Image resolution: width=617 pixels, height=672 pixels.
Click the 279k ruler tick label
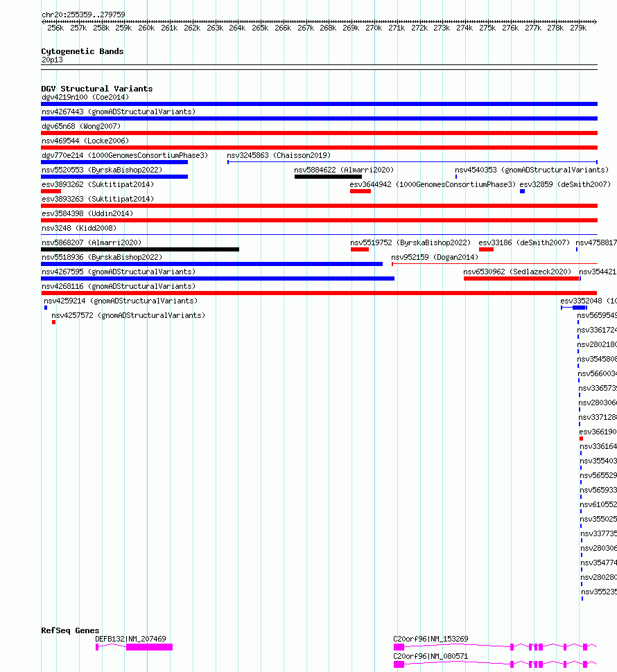(578, 28)
